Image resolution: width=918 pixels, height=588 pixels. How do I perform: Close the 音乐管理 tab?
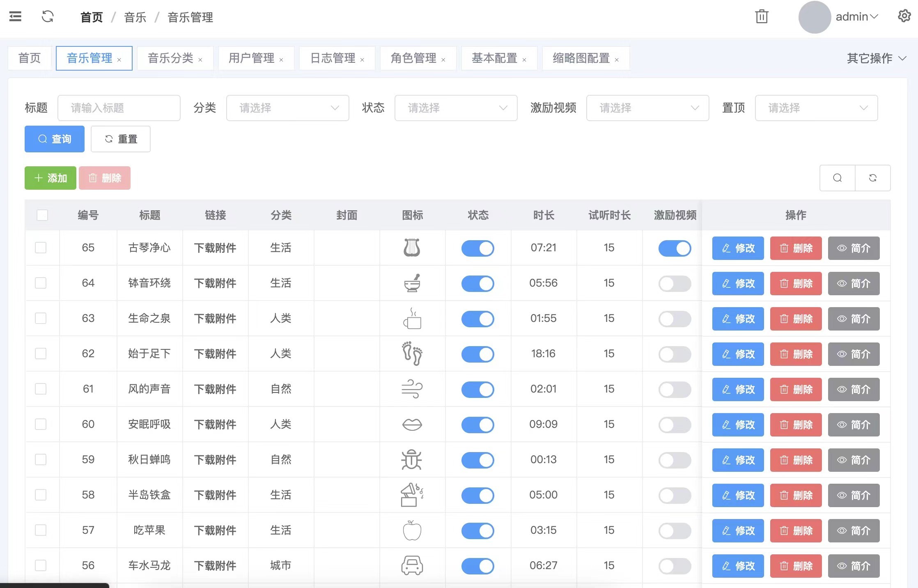click(119, 60)
